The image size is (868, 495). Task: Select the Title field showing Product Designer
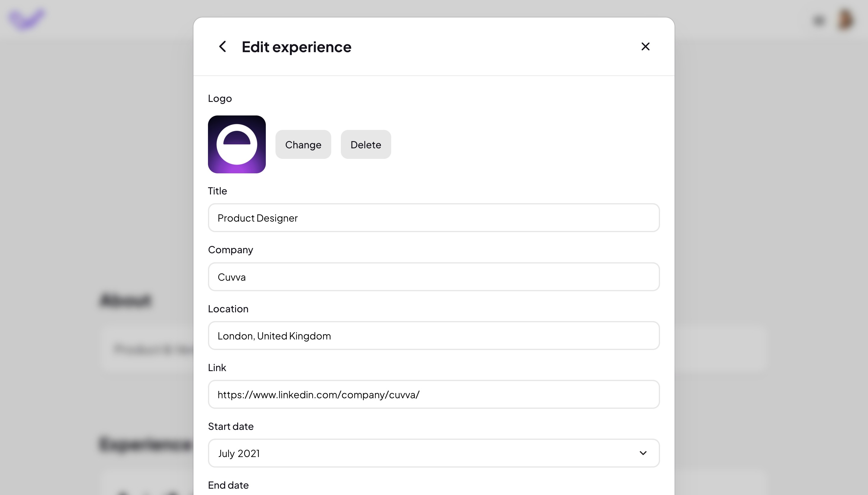[433, 218]
